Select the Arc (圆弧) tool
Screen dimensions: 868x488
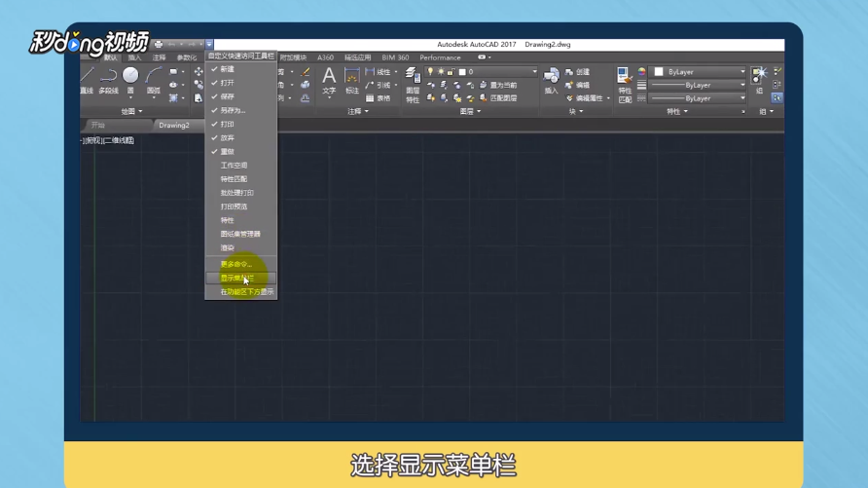[154, 79]
